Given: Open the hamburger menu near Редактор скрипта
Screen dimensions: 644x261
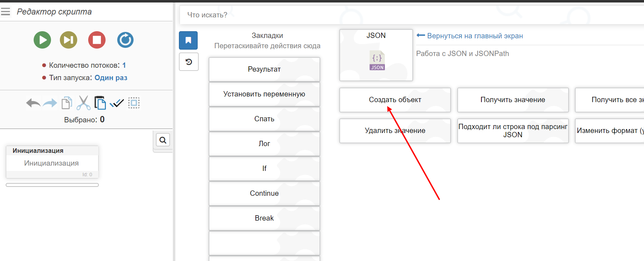Looking at the screenshot, I should [6, 12].
